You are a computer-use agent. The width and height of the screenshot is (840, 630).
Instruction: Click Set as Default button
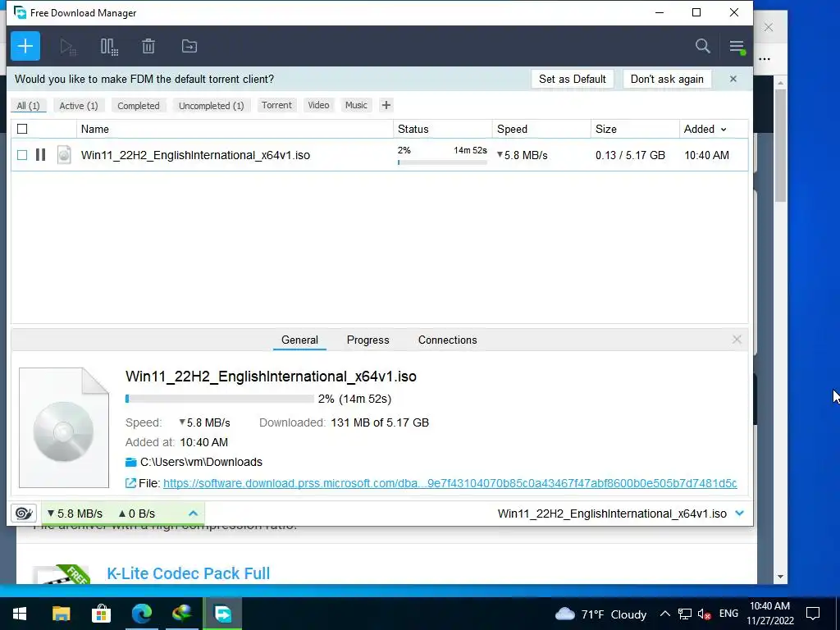572,80
